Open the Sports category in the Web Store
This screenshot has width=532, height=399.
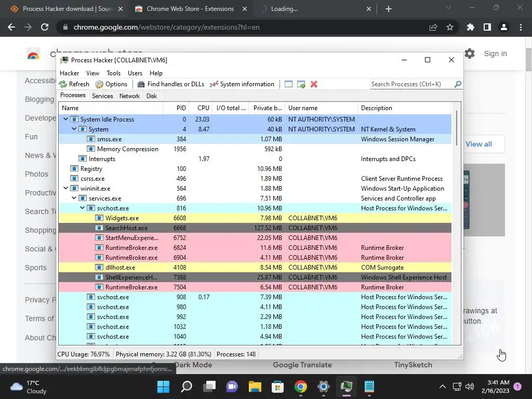click(36, 268)
